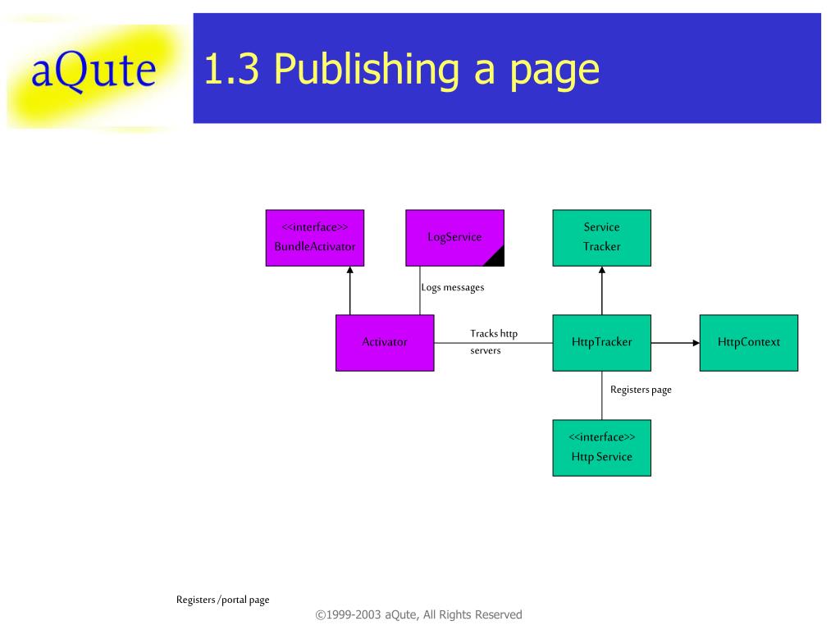Select the BundleActivator interface box
This screenshot has width=840, height=630.
[x=315, y=238]
